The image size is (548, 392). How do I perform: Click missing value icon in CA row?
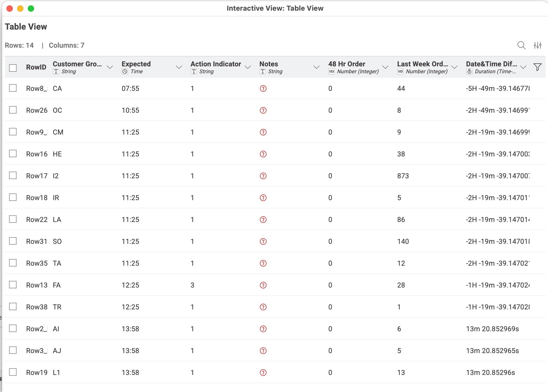pyautogui.click(x=263, y=88)
